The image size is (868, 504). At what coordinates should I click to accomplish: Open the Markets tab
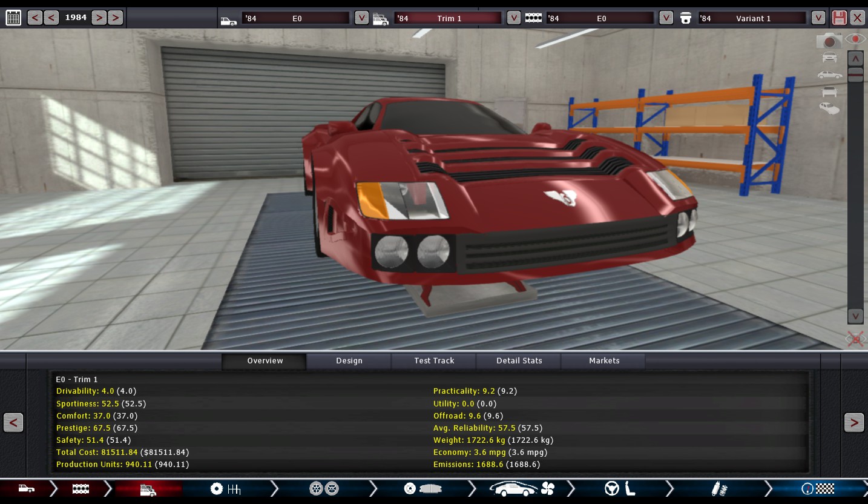(x=604, y=361)
